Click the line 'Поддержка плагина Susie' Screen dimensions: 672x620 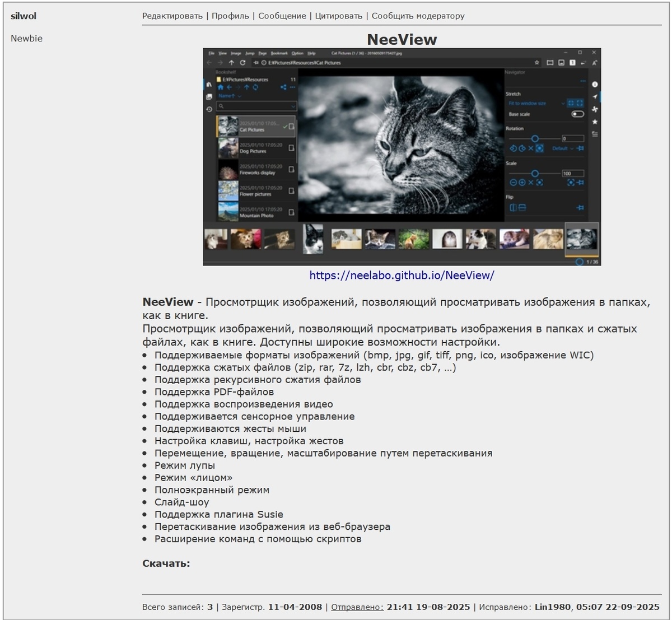(219, 515)
